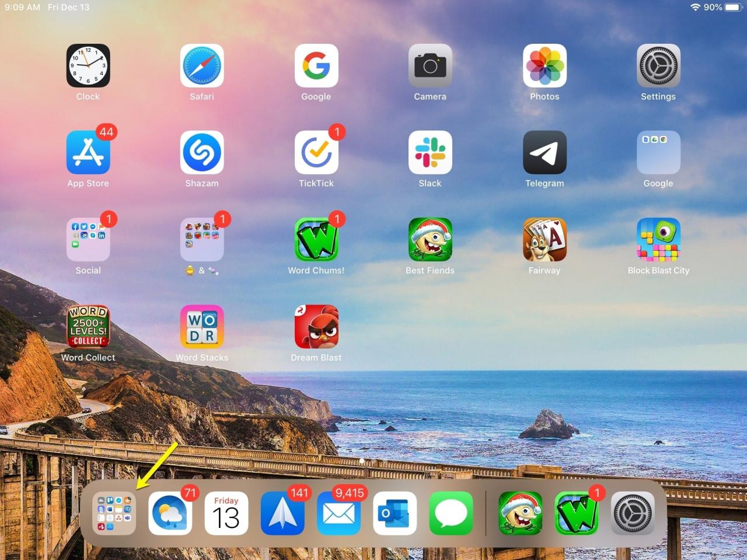The width and height of the screenshot is (747, 560).
Task: Open Mail app in dock
Action: click(338, 513)
